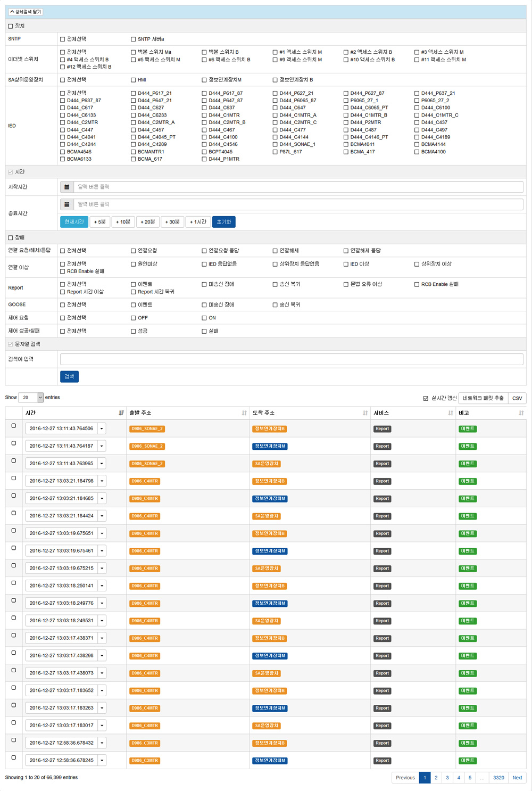Add five minutes with +5분 button

(100, 222)
